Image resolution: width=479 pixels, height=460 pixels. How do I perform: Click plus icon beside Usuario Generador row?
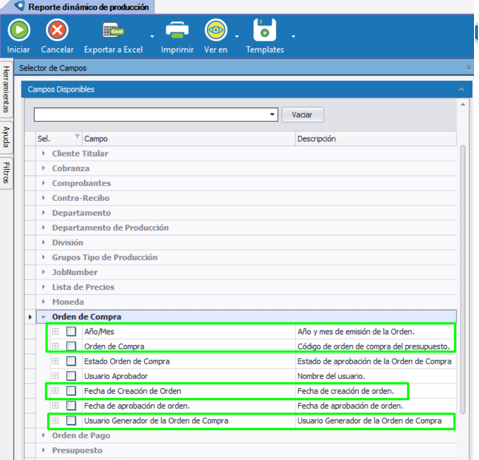[55, 420]
